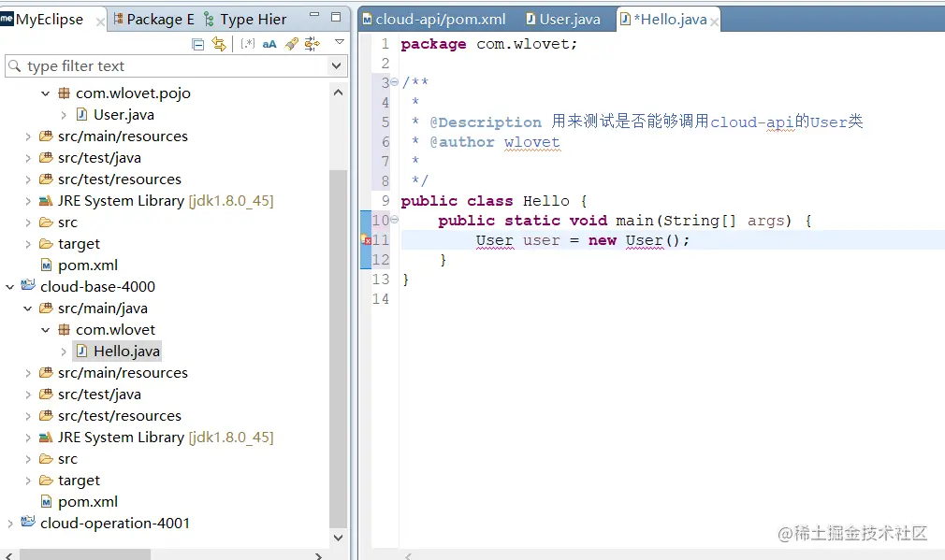This screenshot has height=560, width=945.
Task: Click the cloud-operation-4001 project icon
Action: 28,522
